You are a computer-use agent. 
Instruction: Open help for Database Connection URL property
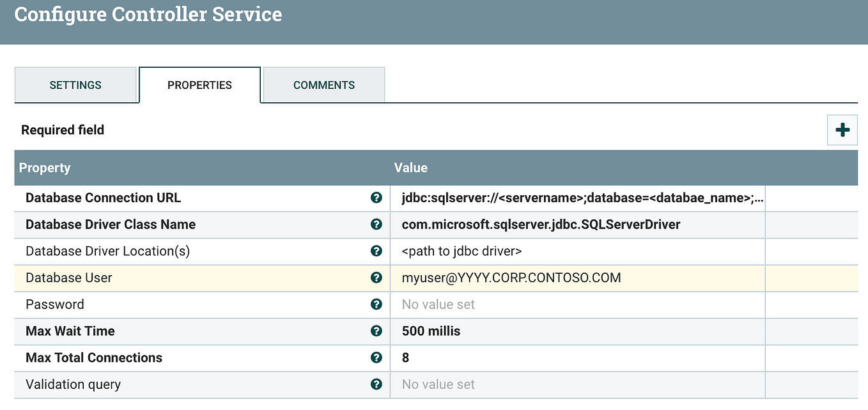coord(376,198)
